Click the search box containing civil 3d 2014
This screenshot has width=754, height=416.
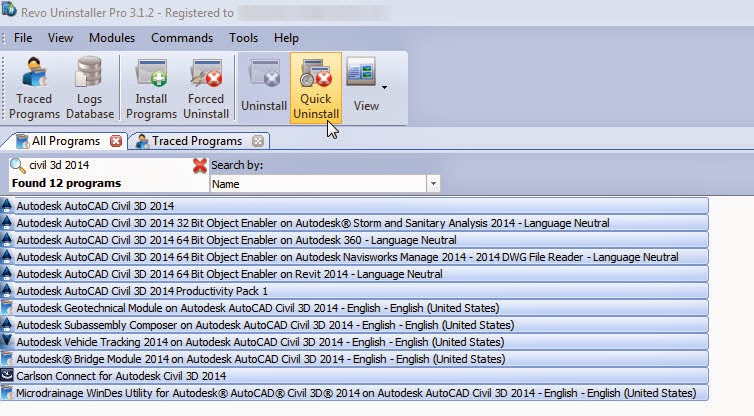(x=108, y=165)
